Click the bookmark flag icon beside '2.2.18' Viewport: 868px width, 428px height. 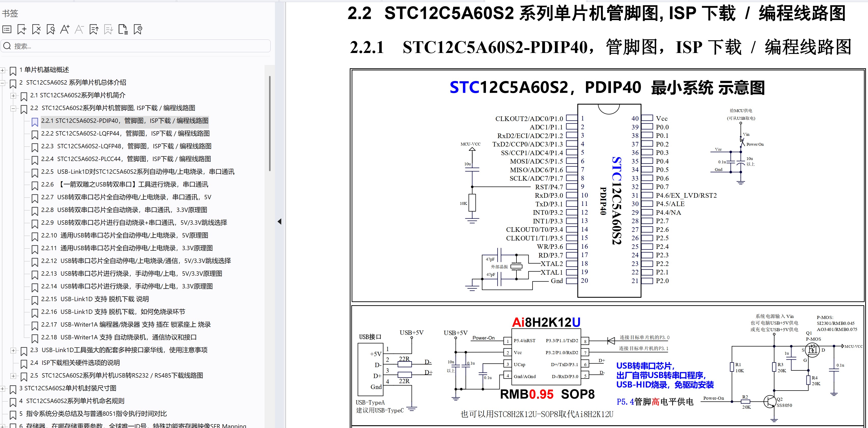click(34, 339)
